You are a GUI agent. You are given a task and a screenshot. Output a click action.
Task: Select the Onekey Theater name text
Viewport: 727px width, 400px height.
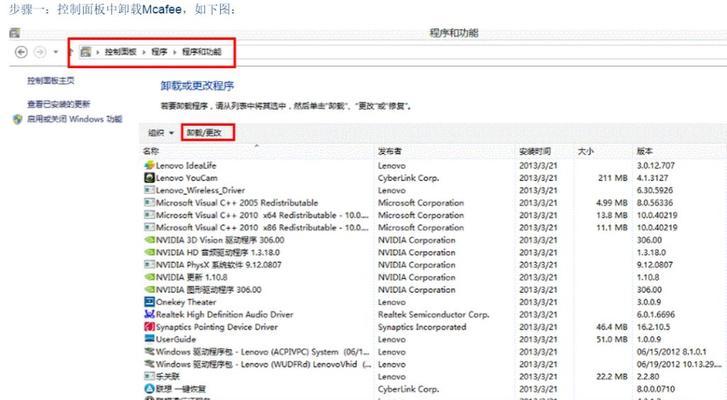click(186, 302)
